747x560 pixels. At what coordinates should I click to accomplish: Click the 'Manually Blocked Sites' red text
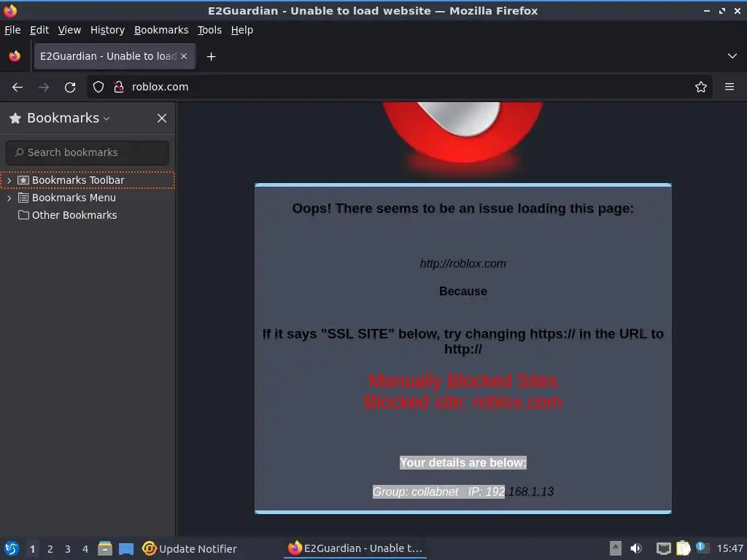coord(463,381)
